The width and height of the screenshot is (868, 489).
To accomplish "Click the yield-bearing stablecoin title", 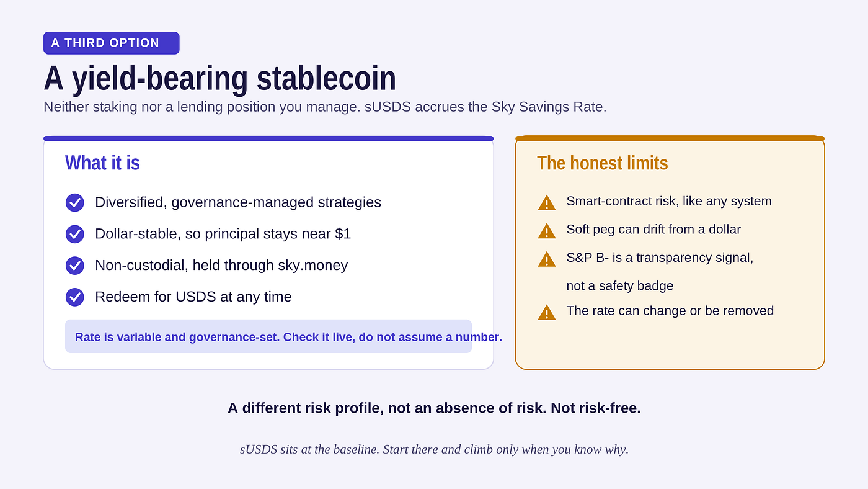I will (x=219, y=78).
